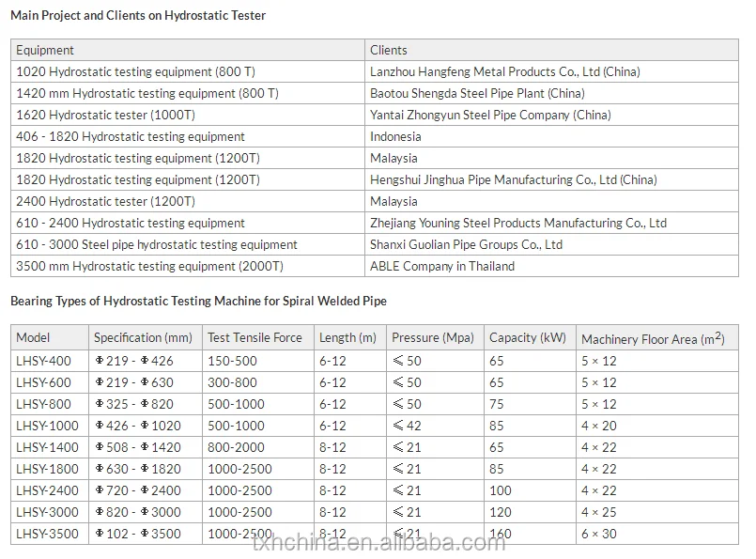
Task: Click the '1020 Hydrostatic testing equipment (800 T)' cell
Action: 136,71
